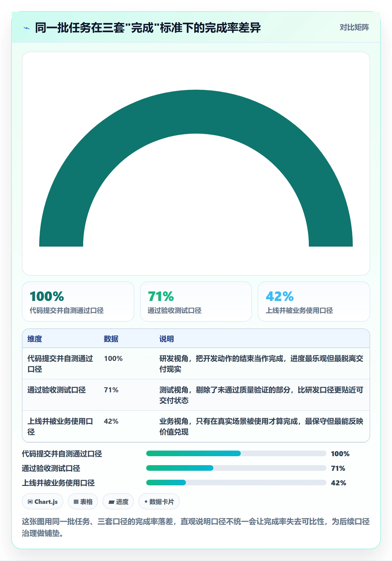The width and height of the screenshot is (392, 561).
Task: Click the progress bar for 上线并被业务使用口径
Action: point(236,483)
